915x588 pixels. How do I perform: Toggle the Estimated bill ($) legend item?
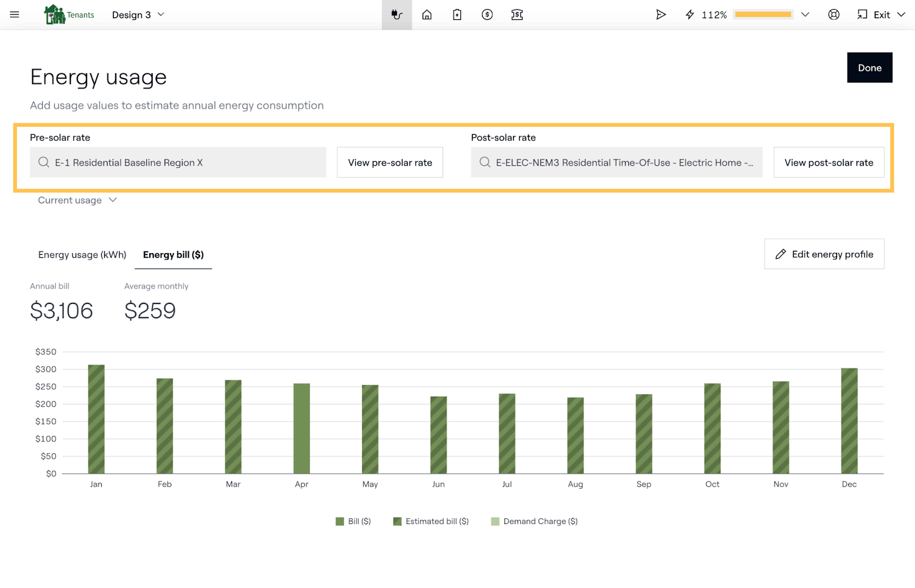[x=431, y=521]
